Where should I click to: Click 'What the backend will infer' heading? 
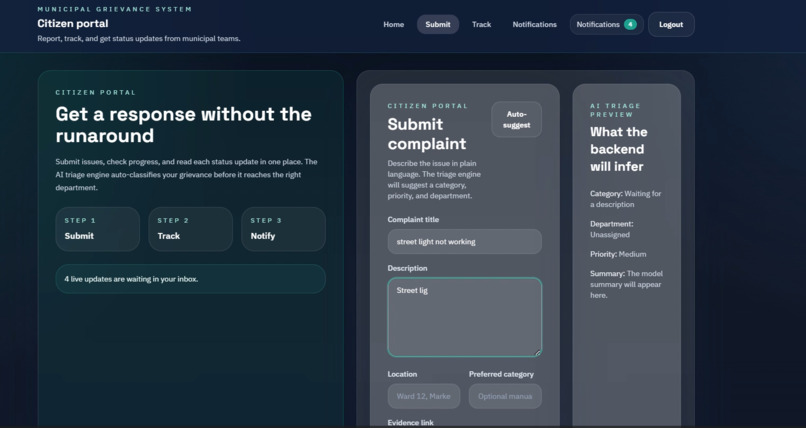pyautogui.click(x=618, y=149)
